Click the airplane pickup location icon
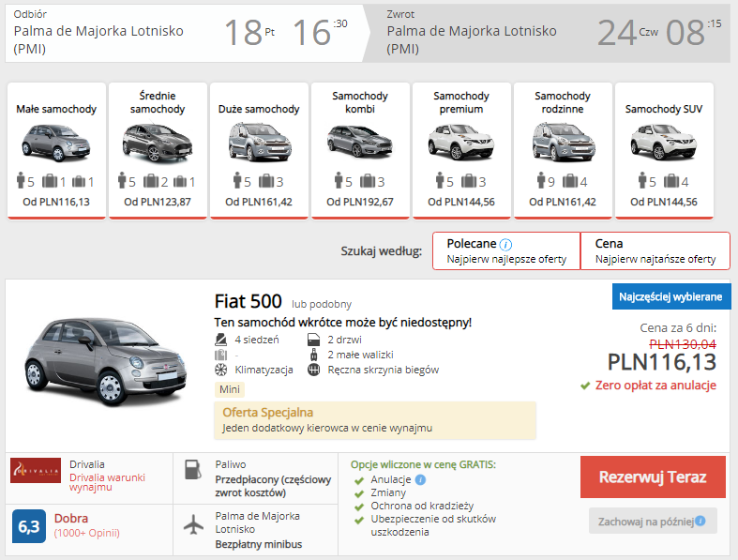Screen dimensions: 738x560 tap(193, 524)
